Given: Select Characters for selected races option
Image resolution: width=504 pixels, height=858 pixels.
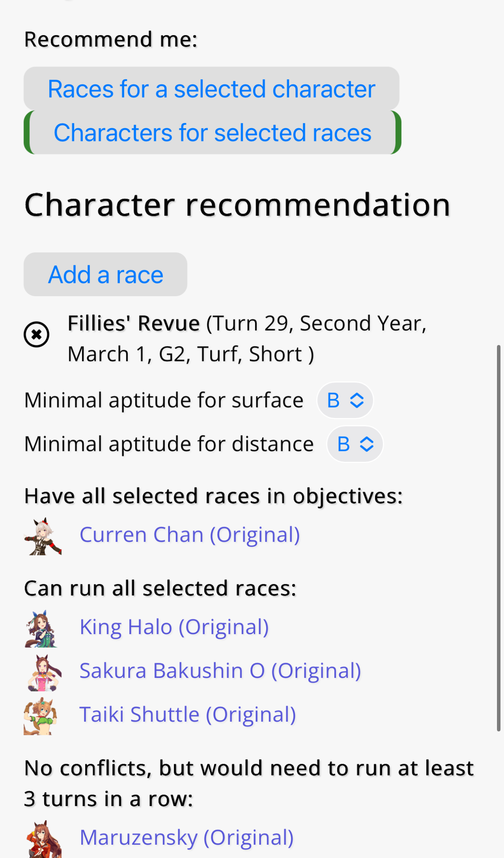Looking at the screenshot, I should pos(212,132).
